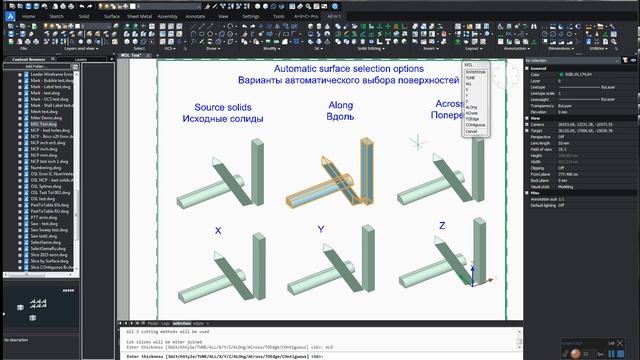Click the green Color swatch in Properties
Image resolution: width=640 pixels, height=360 pixels.
pyautogui.click(x=561, y=75)
